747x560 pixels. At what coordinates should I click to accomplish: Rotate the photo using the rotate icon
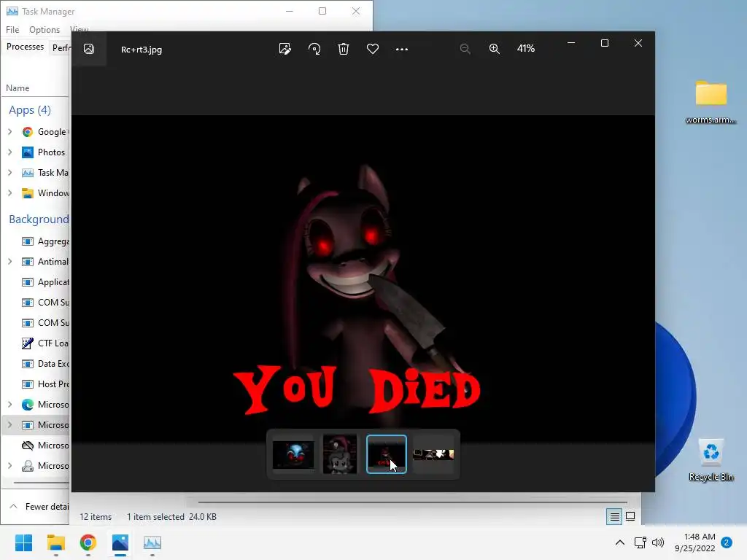314,49
